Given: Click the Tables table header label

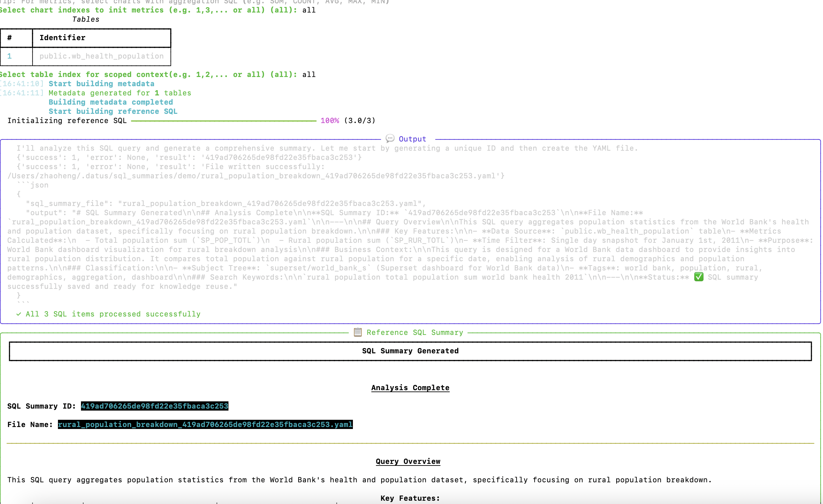Looking at the screenshot, I should coord(86,19).
